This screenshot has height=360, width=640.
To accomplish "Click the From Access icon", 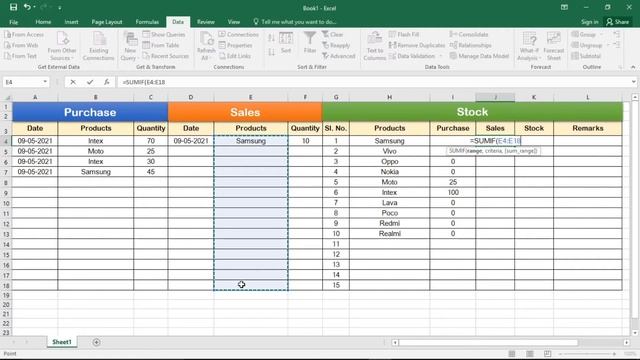I will 24,35.
